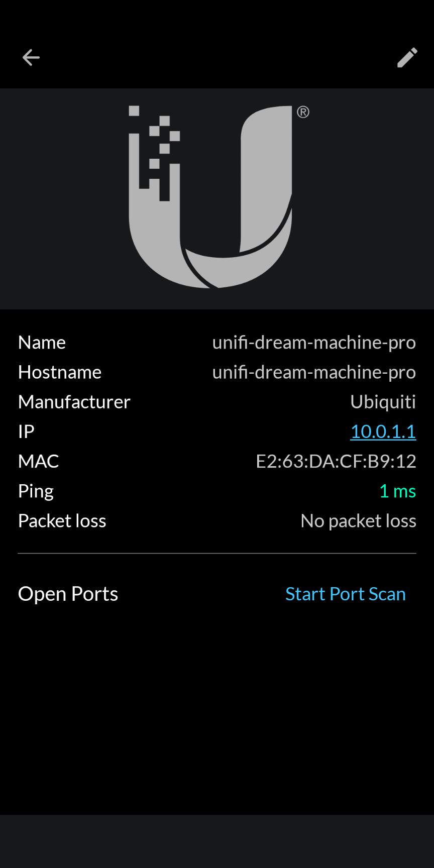Tap the Manufacturer field label
The width and height of the screenshot is (434, 868).
74,402
